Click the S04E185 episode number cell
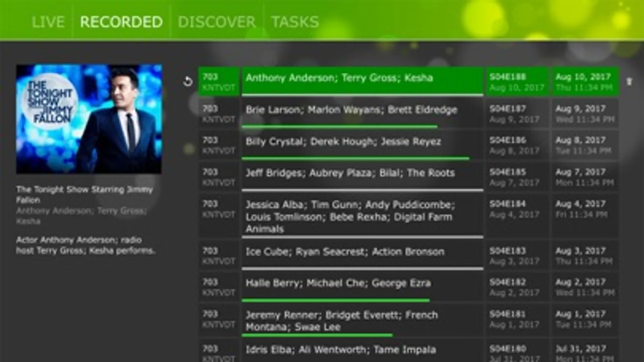644x362 pixels. pyautogui.click(x=517, y=177)
